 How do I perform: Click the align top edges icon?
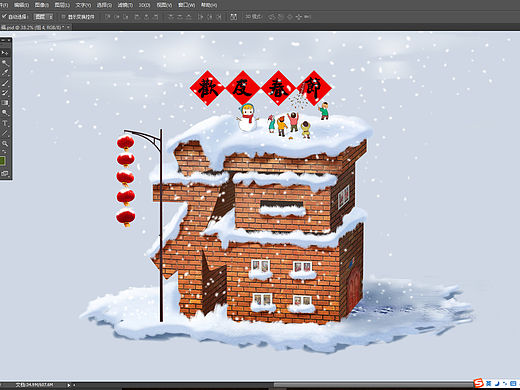(x=108, y=16)
